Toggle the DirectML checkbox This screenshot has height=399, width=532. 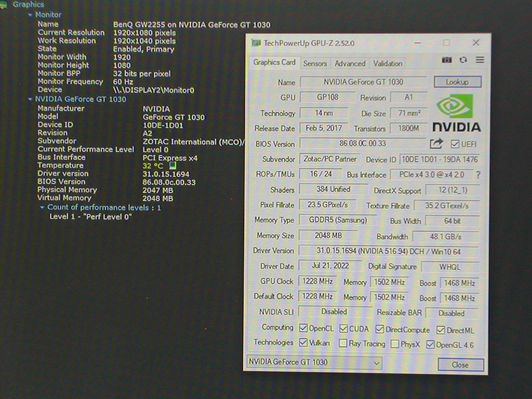coord(441,330)
